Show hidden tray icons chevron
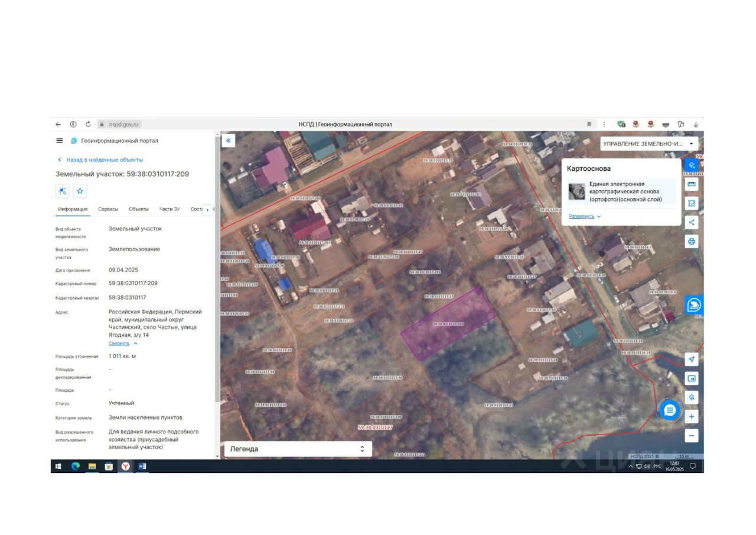 631,466
